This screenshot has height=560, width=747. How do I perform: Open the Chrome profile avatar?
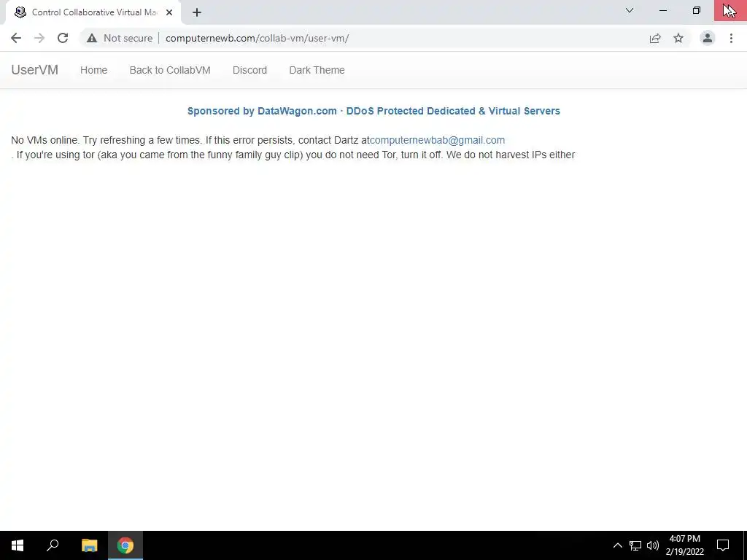click(708, 38)
